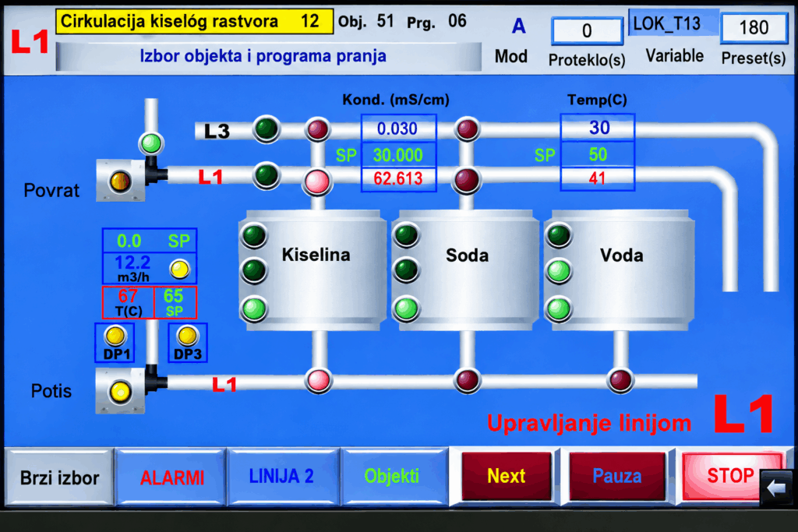Switch to LINIJA 2
Viewport: 798px width, 532px height.
(281, 477)
